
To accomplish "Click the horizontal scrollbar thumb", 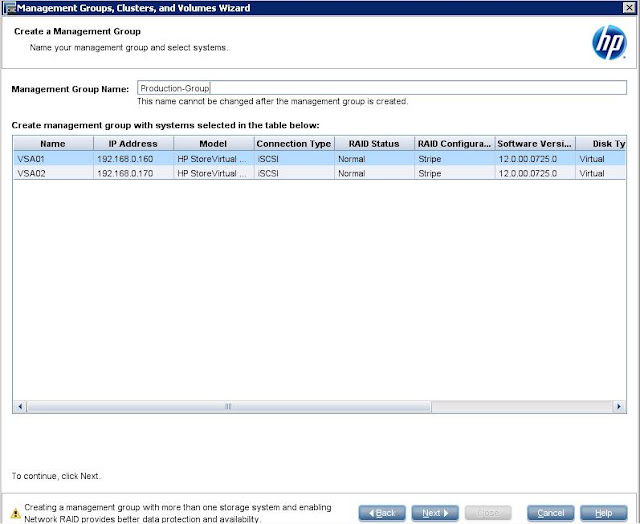I will (x=229, y=406).
